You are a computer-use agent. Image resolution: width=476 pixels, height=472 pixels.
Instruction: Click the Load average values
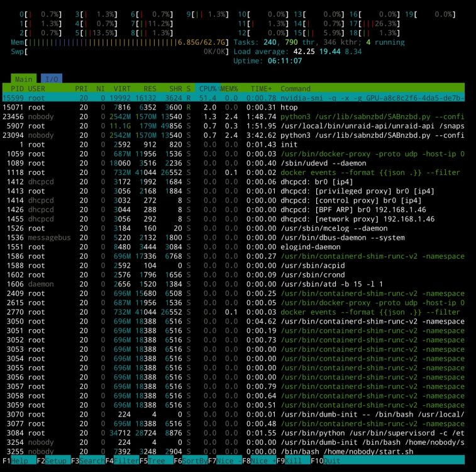coord(327,52)
